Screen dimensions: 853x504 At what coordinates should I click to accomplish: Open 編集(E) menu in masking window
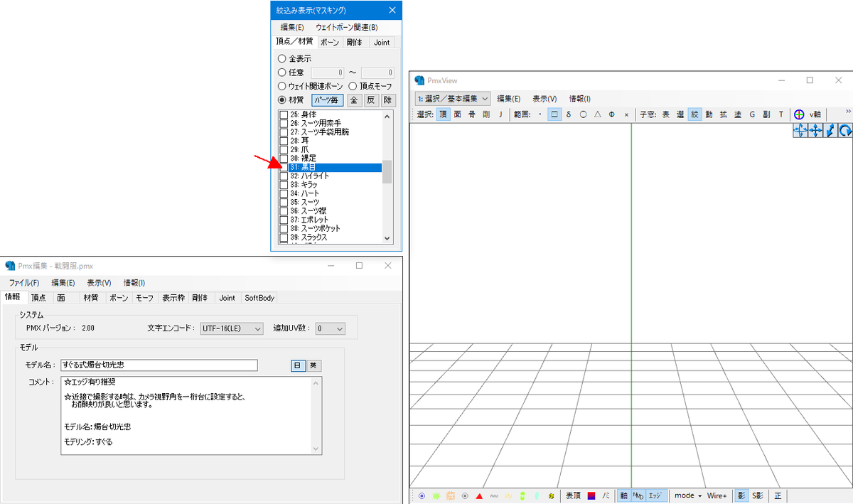(292, 27)
